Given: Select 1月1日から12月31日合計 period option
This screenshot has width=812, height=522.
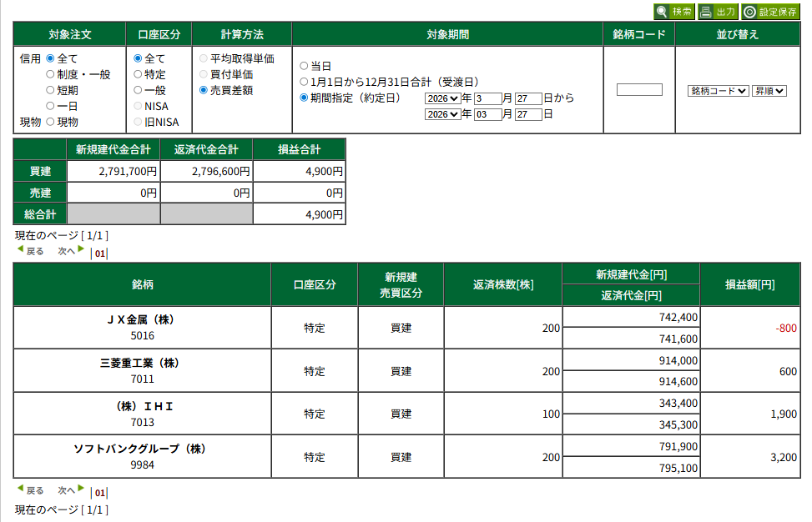Looking at the screenshot, I should pos(304,82).
